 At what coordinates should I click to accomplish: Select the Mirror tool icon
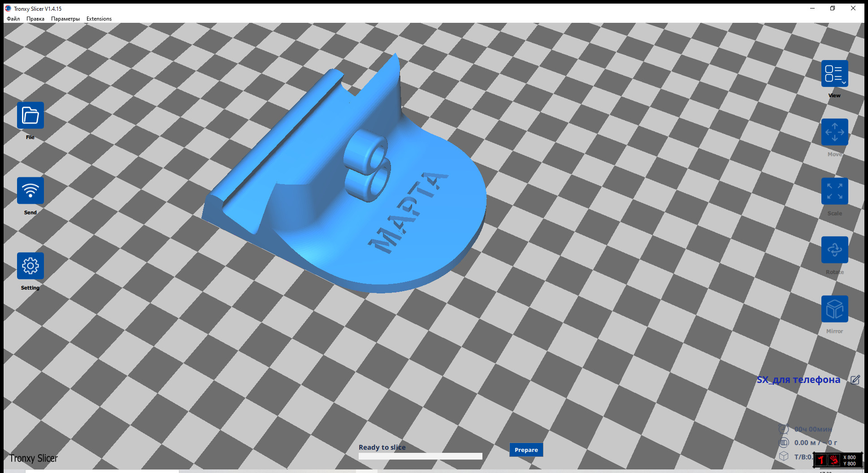pos(834,309)
